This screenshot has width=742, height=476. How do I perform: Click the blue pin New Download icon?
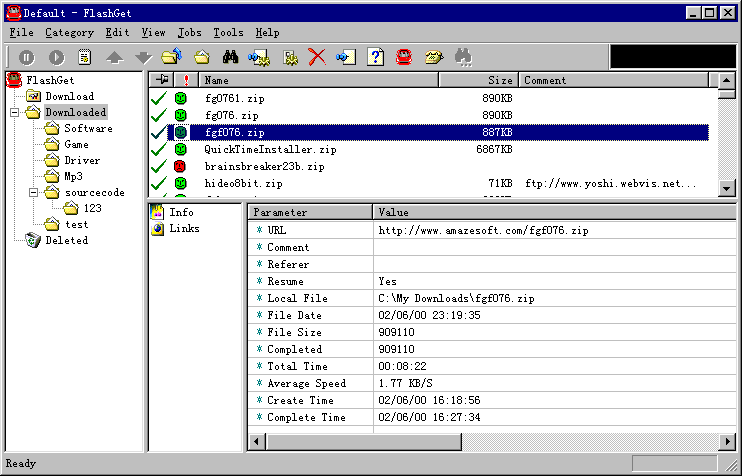click(346, 57)
